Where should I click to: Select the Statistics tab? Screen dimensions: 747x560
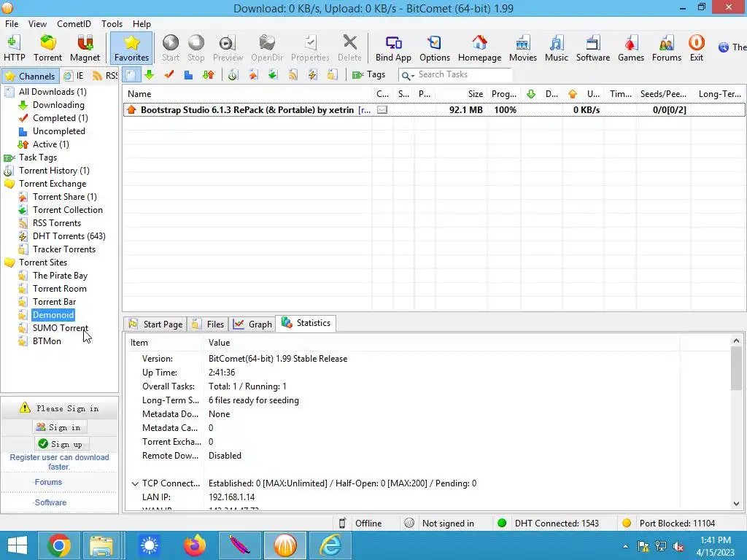click(x=307, y=323)
